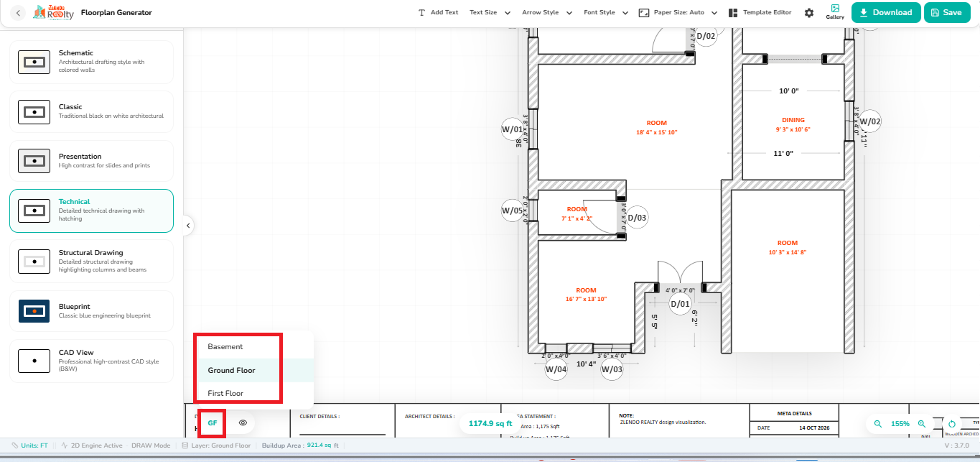Open the Font Style dropdown
This screenshot has width=980, height=462.
tap(606, 13)
